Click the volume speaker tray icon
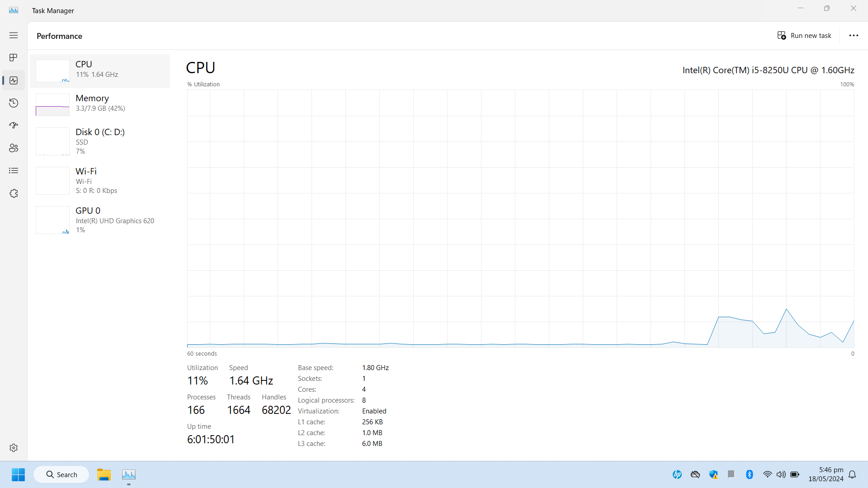868x488 pixels. (781, 474)
